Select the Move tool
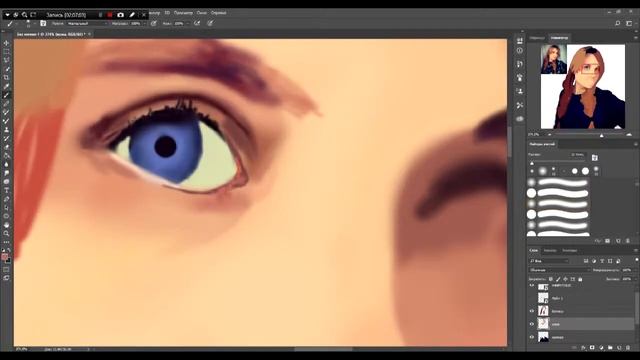The width and height of the screenshot is (640, 360). [6, 43]
